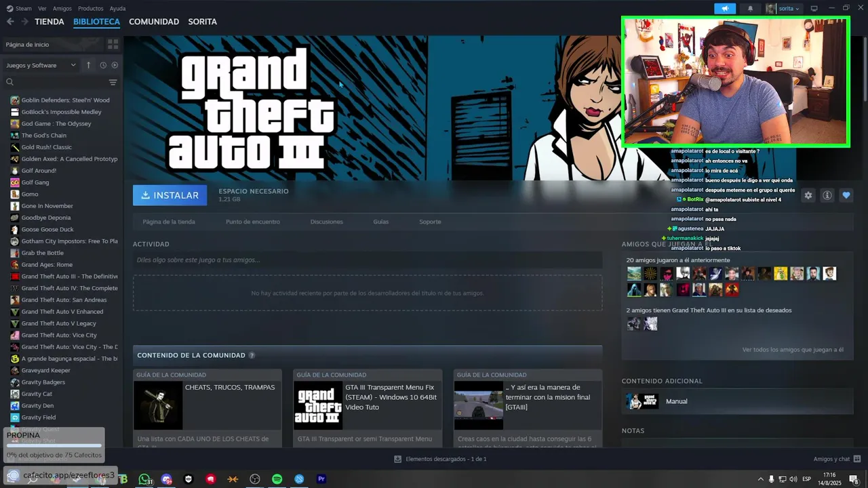Screen dimensions: 868x488
Task: Open Windows notification center icon
Action: (x=854, y=479)
